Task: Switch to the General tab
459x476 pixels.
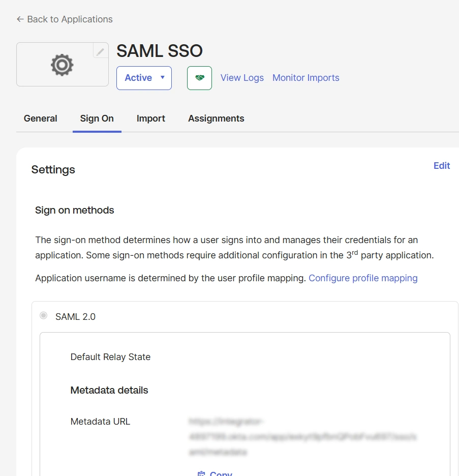Action: (40, 118)
